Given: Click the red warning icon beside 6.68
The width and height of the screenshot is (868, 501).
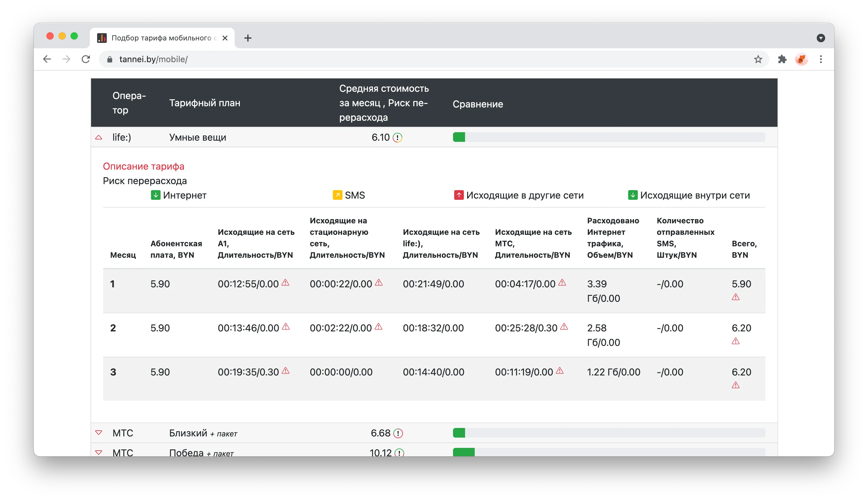Looking at the screenshot, I should [398, 433].
